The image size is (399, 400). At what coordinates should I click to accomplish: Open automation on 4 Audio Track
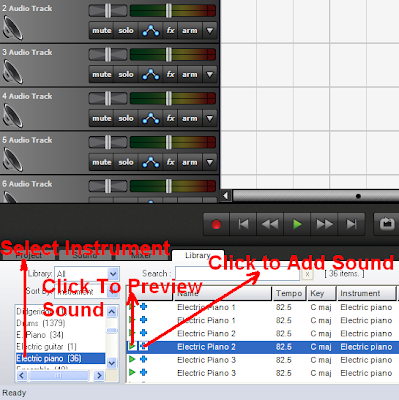[150, 119]
